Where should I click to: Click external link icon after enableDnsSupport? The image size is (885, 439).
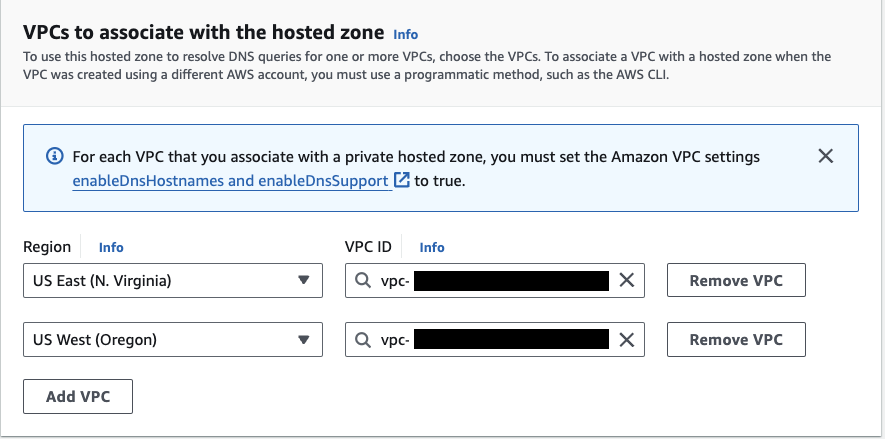pos(402,181)
